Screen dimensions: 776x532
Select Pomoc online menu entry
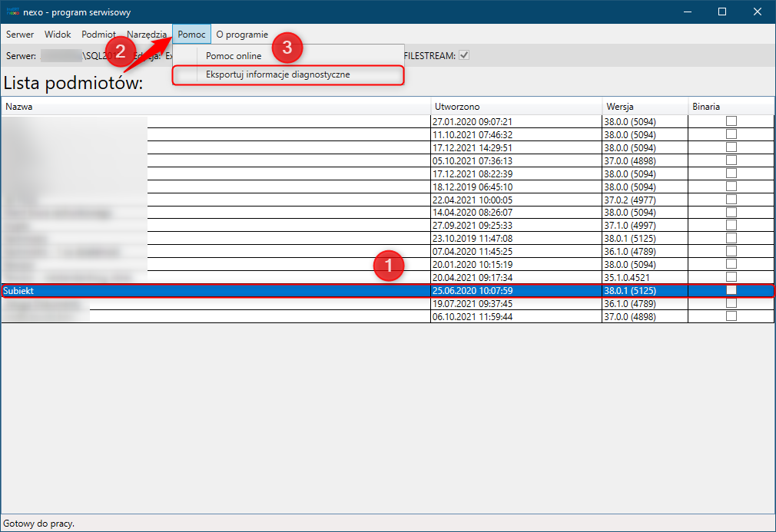(x=234, y=56)
